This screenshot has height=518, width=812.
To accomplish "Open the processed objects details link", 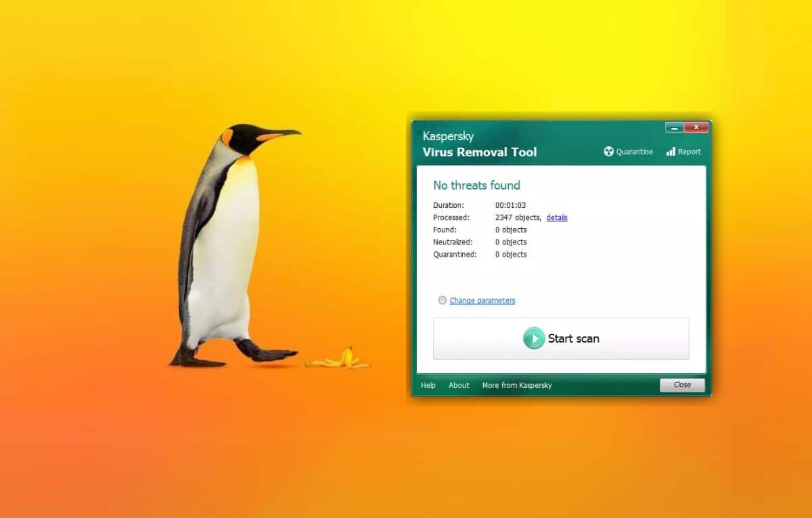I will pyautogui.click(x=557, y=217).
